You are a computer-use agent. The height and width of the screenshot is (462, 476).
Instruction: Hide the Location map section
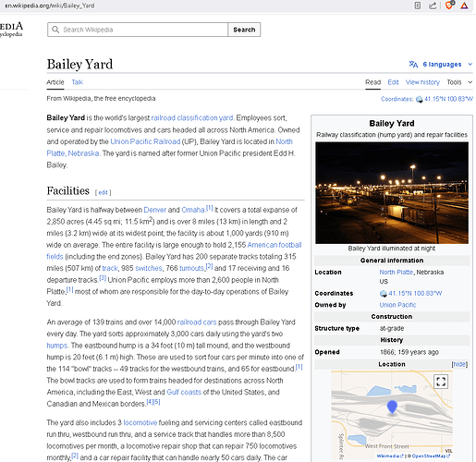(459, 364)
